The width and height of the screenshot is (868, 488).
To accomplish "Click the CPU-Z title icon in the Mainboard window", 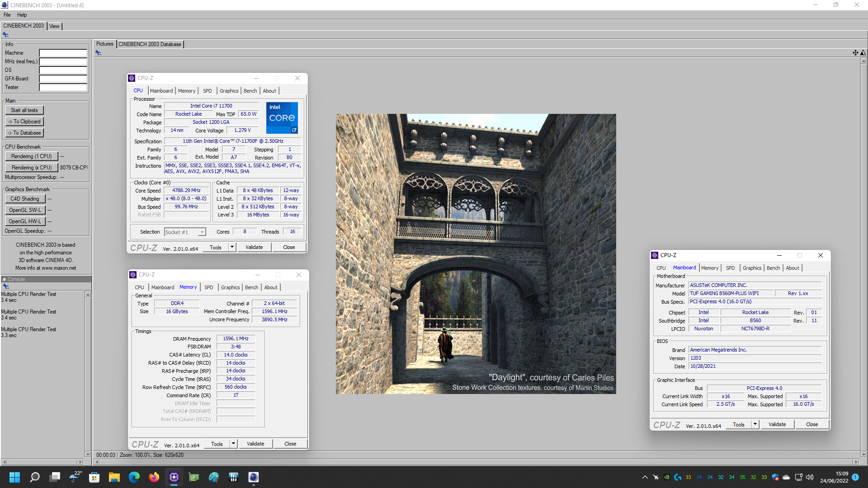I will 655,255.
